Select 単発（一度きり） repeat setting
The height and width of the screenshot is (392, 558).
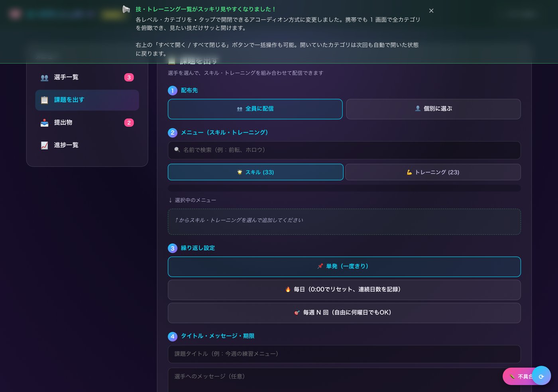click(344, 267)
